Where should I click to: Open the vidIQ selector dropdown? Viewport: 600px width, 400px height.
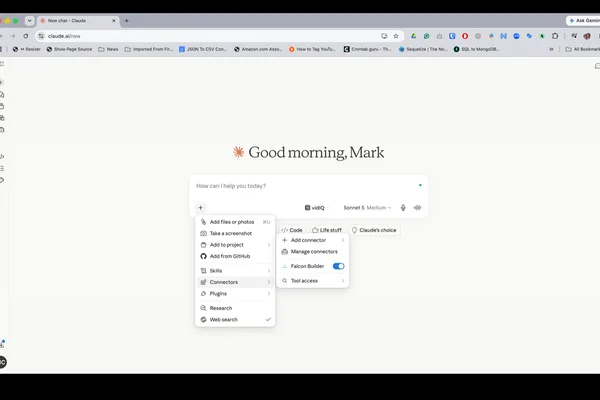pos(317,208)
